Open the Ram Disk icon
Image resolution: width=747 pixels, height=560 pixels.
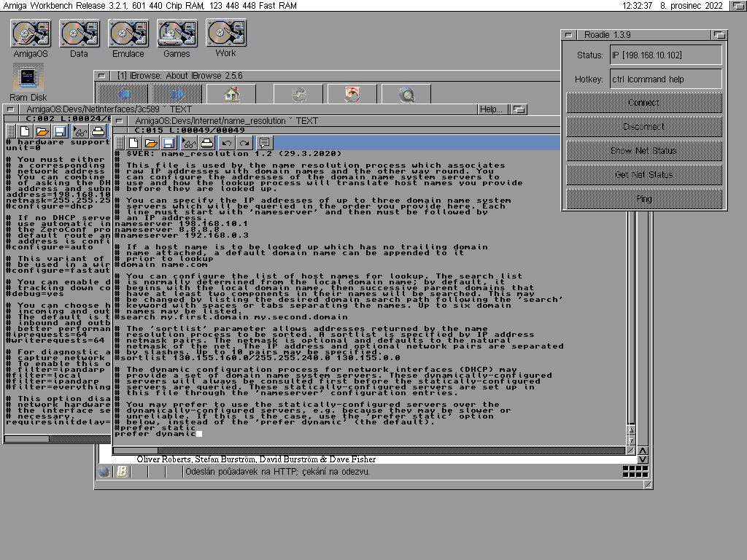28,77
